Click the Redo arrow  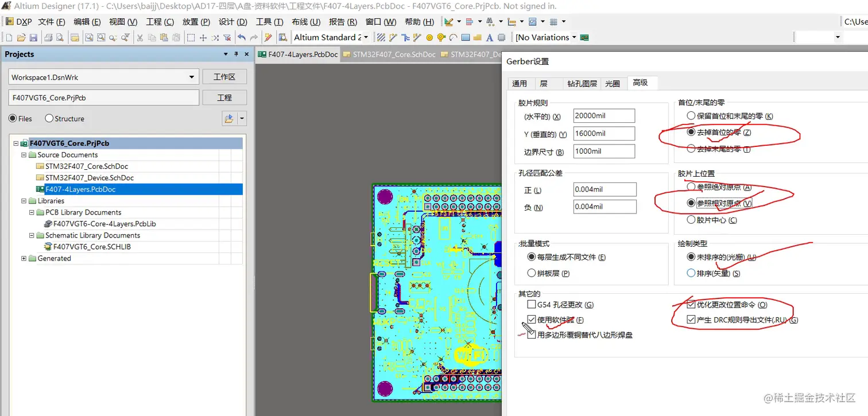[x=254, y=37]
